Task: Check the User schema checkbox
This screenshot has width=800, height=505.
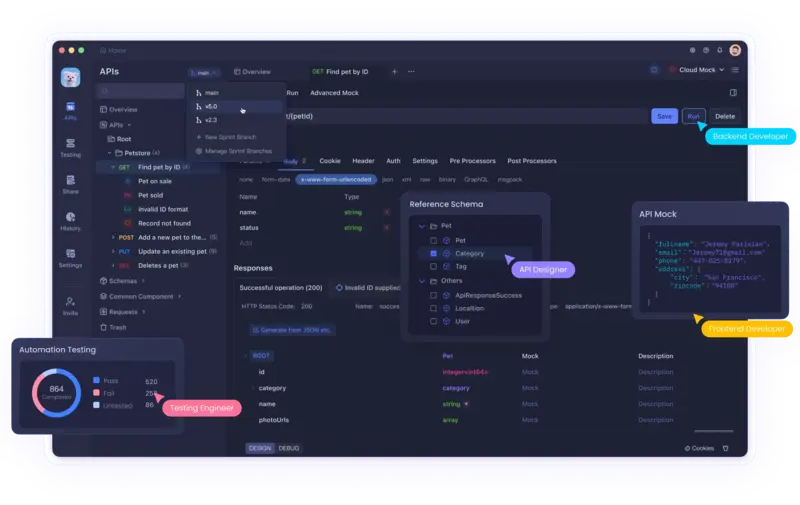Action: (433, 321)
